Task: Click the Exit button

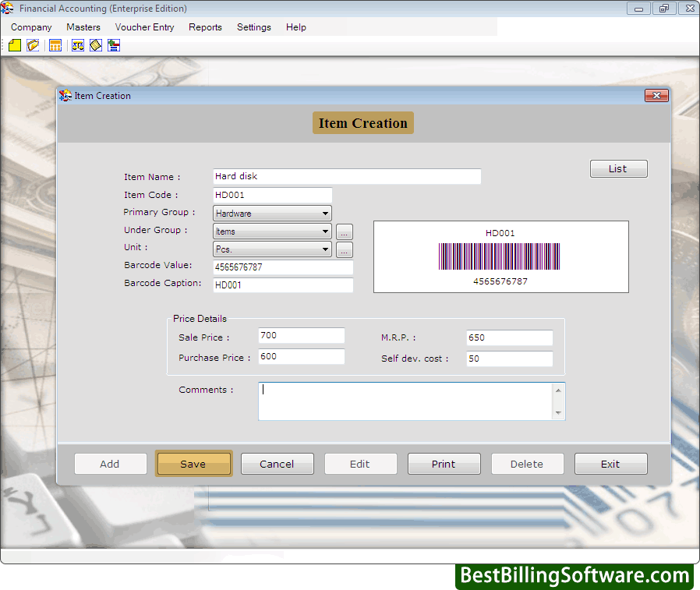Action: (610, 464)
